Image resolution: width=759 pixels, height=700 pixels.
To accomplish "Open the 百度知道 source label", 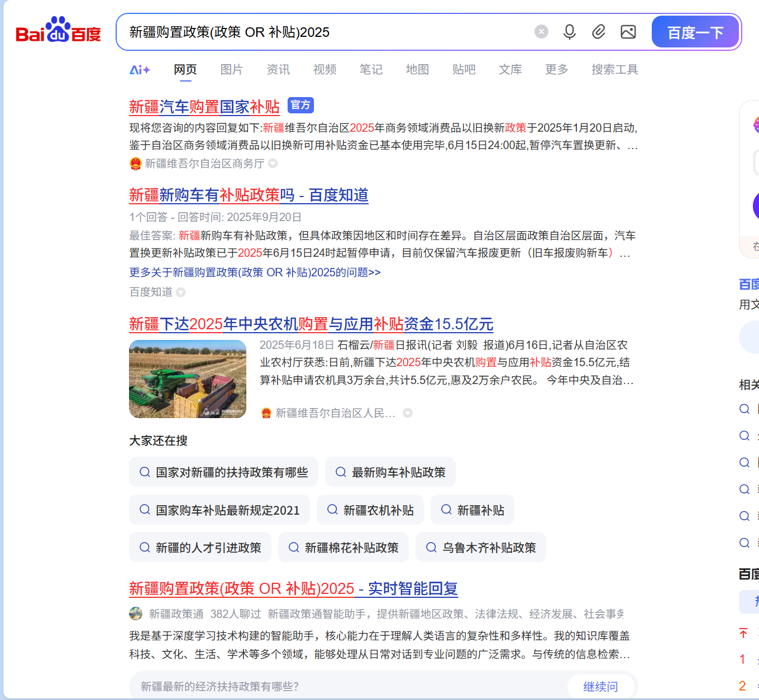I will pos(151,292).
